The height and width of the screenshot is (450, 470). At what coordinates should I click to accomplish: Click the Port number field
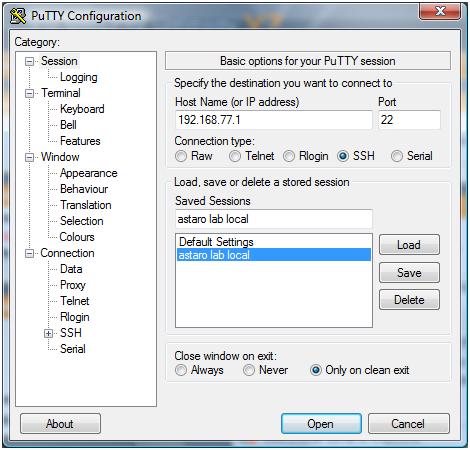(409, 120)
